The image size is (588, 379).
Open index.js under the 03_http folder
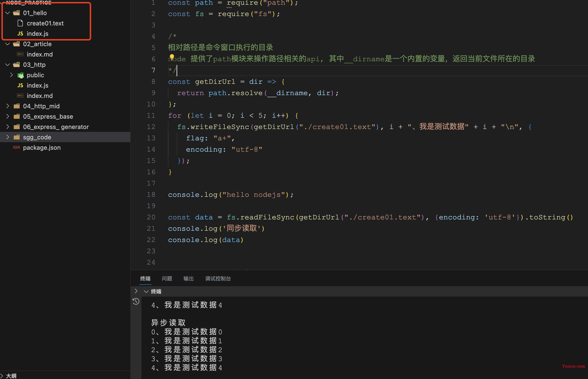point(38,85)
